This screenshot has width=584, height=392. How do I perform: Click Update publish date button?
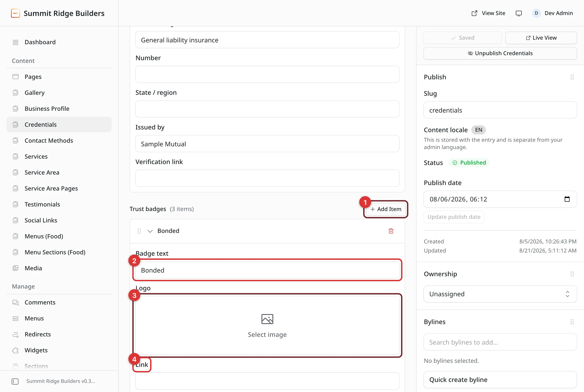(x=454, y=217)
